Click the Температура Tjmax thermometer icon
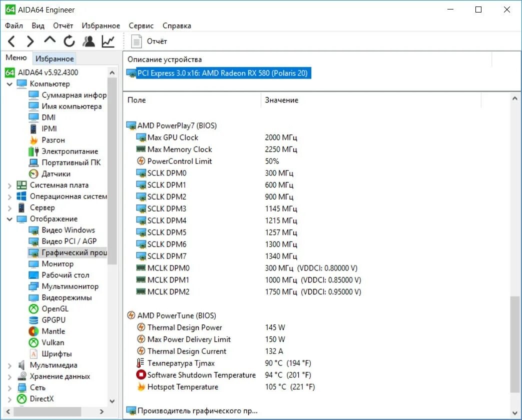Screen dimensions: 522x420 coord(141,363)
